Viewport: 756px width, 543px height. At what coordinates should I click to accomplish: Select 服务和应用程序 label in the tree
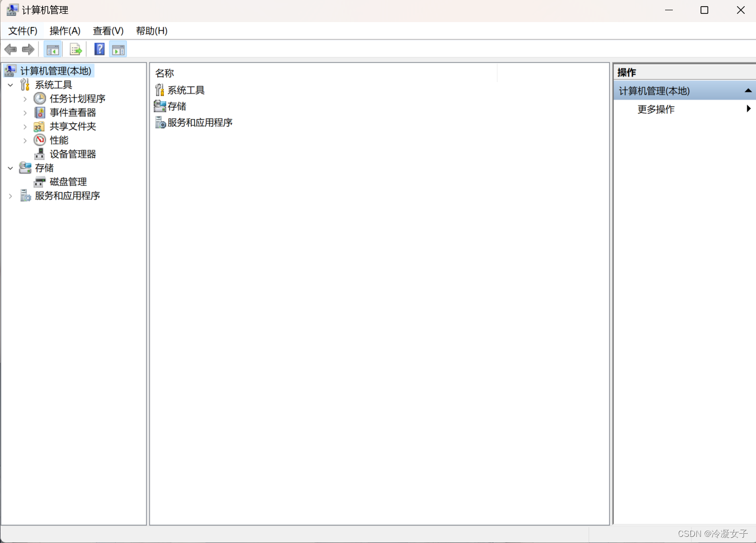point(68,196)
